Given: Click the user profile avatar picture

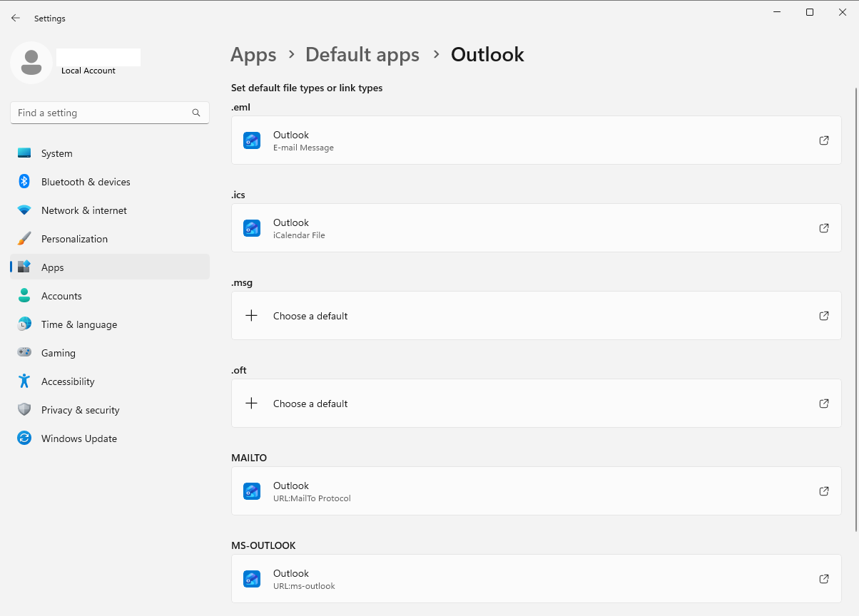Looking at the screenshot, I should click(31, 63).
